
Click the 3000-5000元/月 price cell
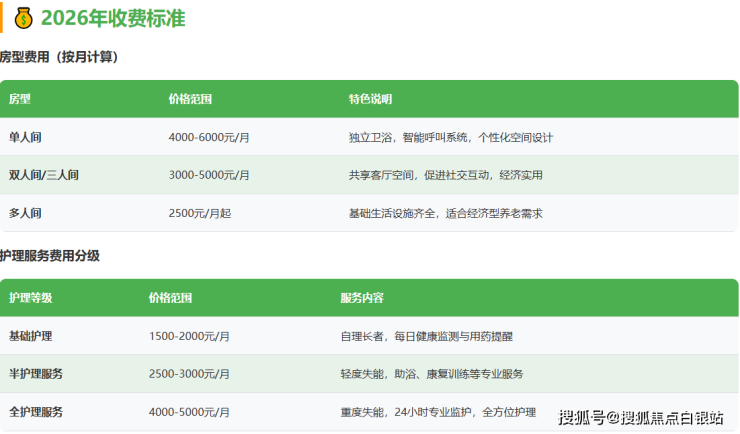click(x=209, y=175)
